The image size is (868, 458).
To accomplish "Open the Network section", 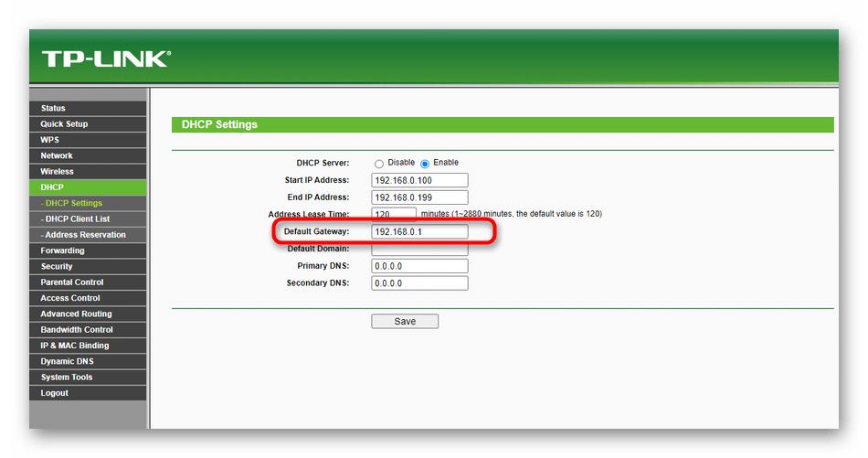I will click(x=88, y=155).
